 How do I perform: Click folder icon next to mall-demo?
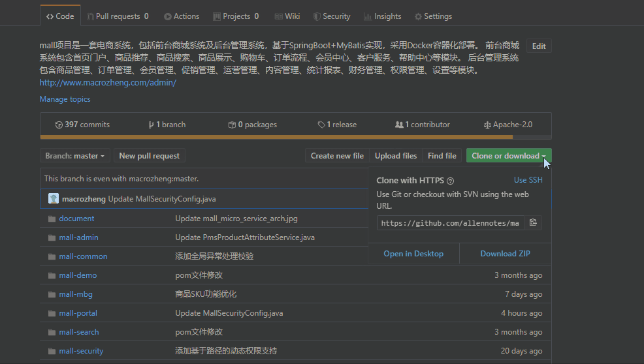tap(52, 275)
